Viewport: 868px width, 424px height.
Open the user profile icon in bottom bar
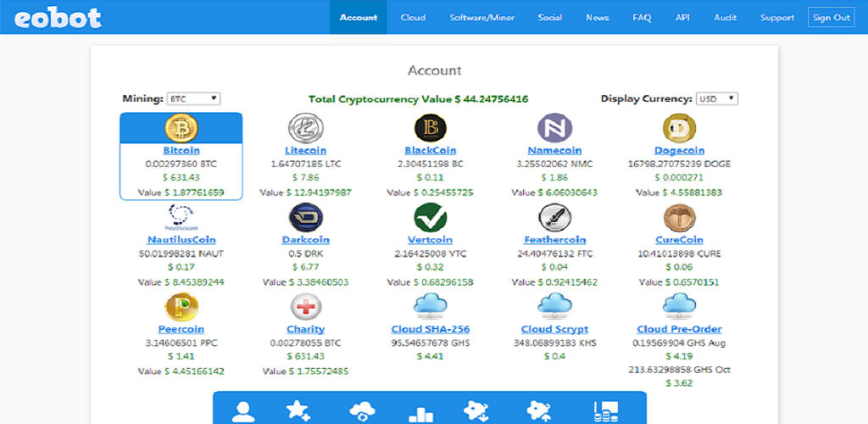(x=243, y=413)
